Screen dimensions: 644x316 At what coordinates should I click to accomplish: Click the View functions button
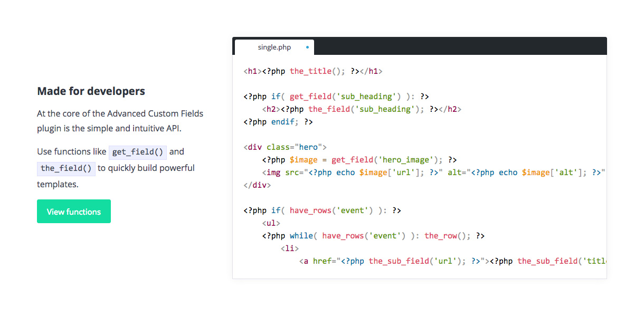(74, 212)
